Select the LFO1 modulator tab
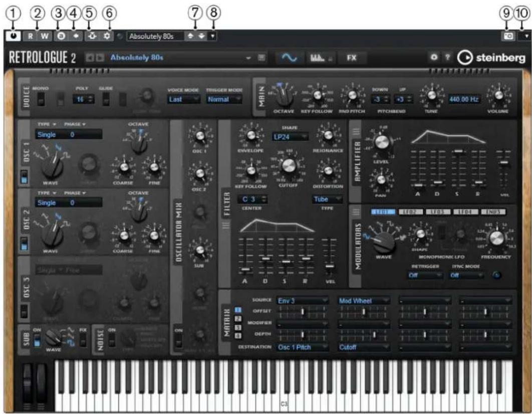 (383, 212)
